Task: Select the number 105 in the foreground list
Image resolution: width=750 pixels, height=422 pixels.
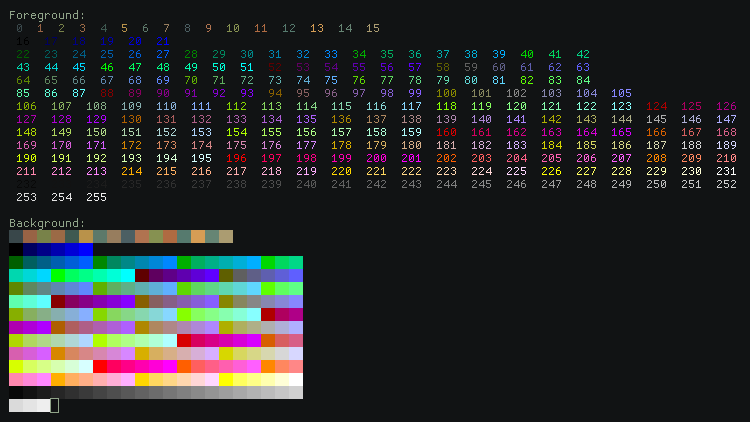Action: 621,94
